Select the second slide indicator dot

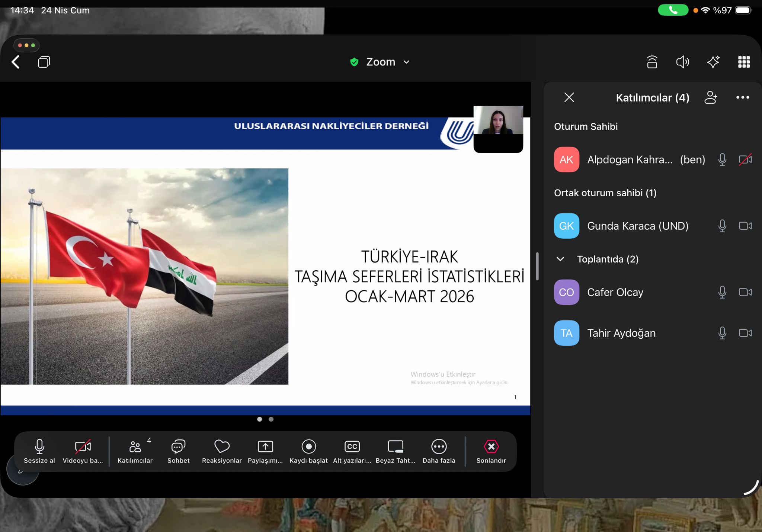(x=272, y=419)
